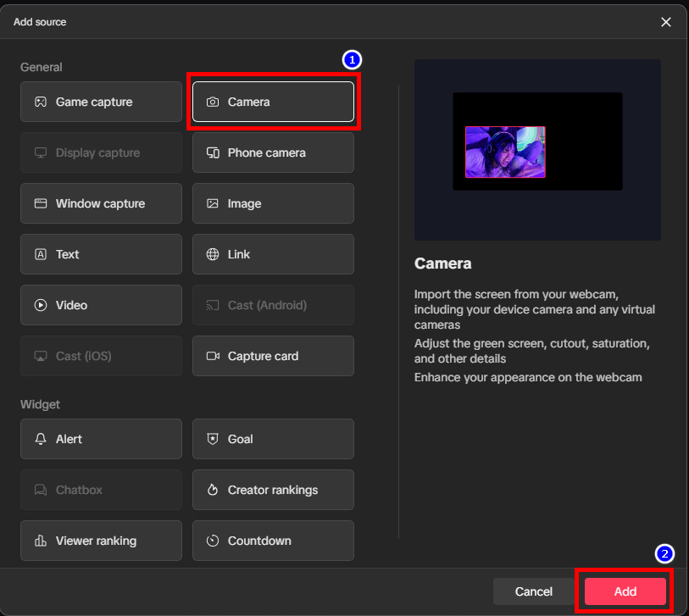The image size is (689, 616).
Task: Select the Window capture icon
Action: tap(41, 204)
